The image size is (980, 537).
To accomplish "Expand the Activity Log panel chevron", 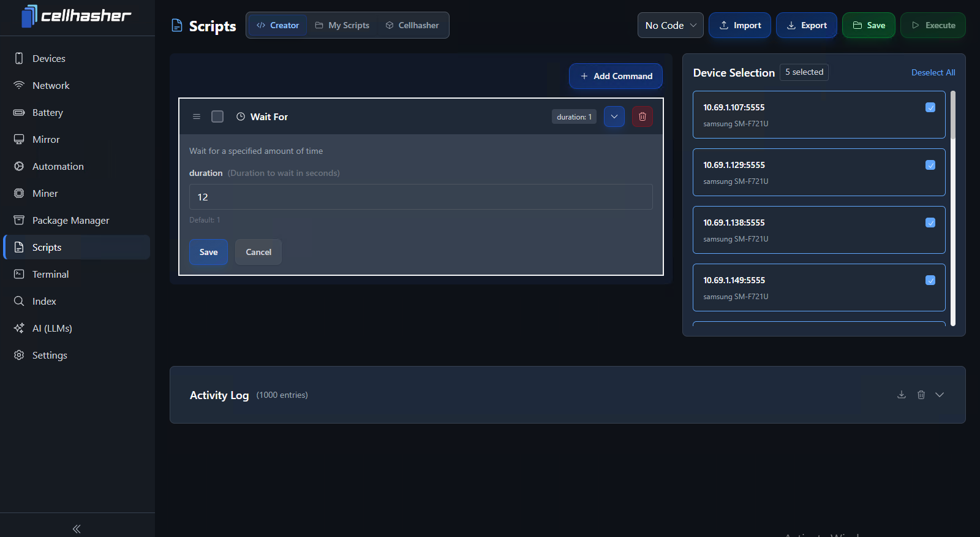I will coord(940,395).
